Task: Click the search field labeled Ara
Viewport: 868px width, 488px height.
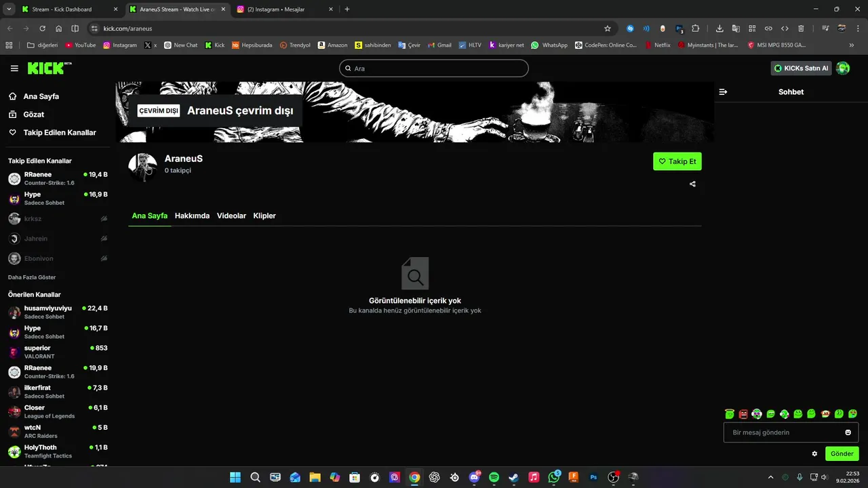Action: click(x=434, y=68)
